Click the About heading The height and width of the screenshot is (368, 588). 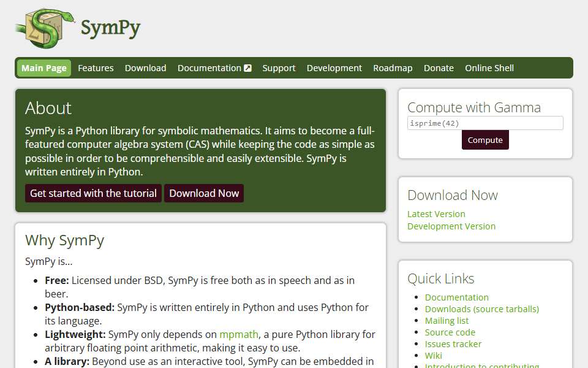click(x=48, y=108)
